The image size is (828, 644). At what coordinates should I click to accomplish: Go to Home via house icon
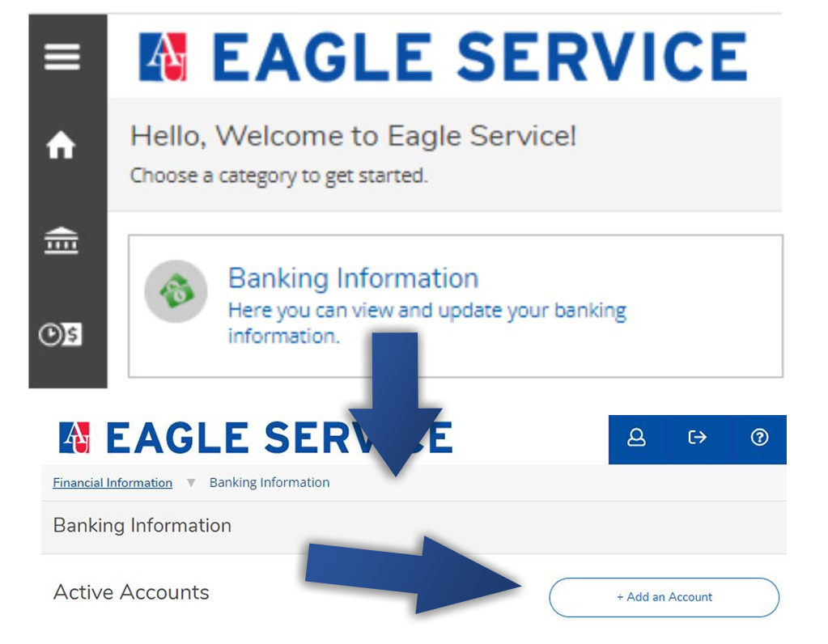coord(61,145)
